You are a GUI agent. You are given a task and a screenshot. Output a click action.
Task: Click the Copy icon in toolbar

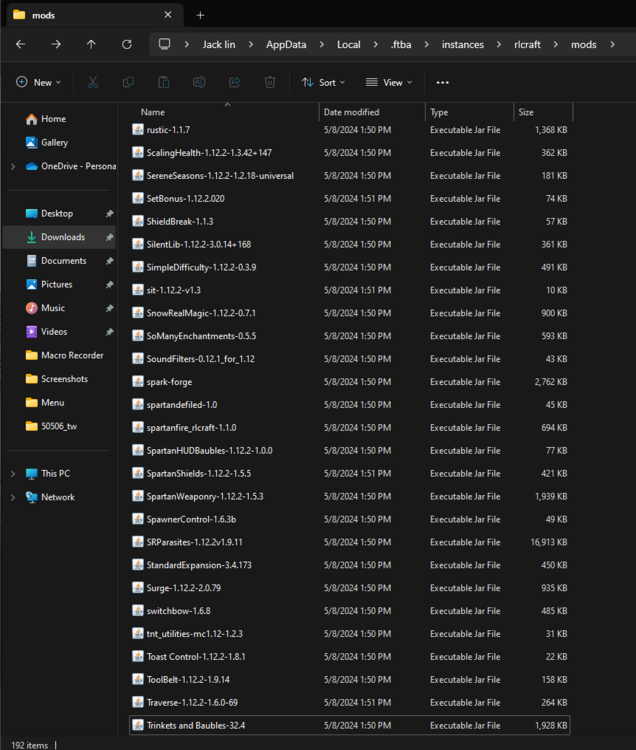coord(128,82)
